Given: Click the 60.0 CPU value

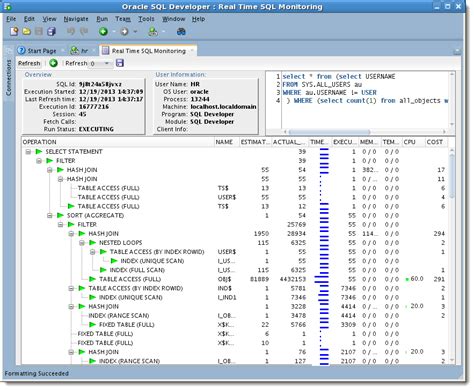Looking at the screenshot, I should point(417,279).
